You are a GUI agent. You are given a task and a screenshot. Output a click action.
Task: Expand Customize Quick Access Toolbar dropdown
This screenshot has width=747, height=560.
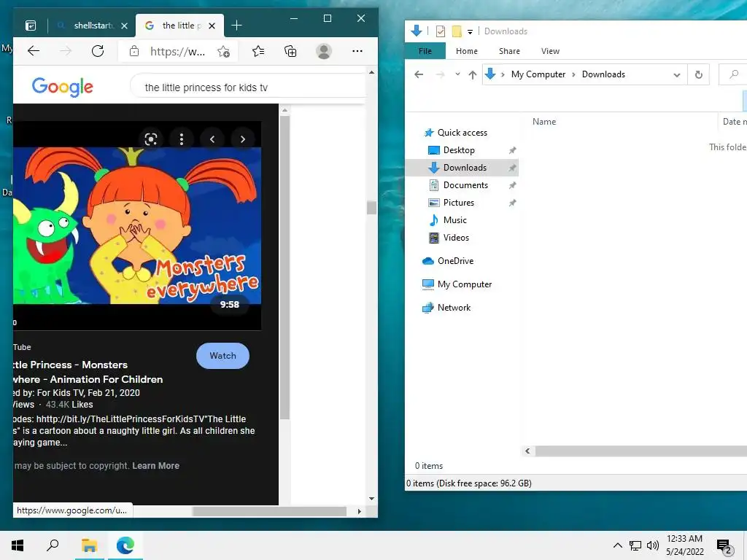(x=471, y=32)
